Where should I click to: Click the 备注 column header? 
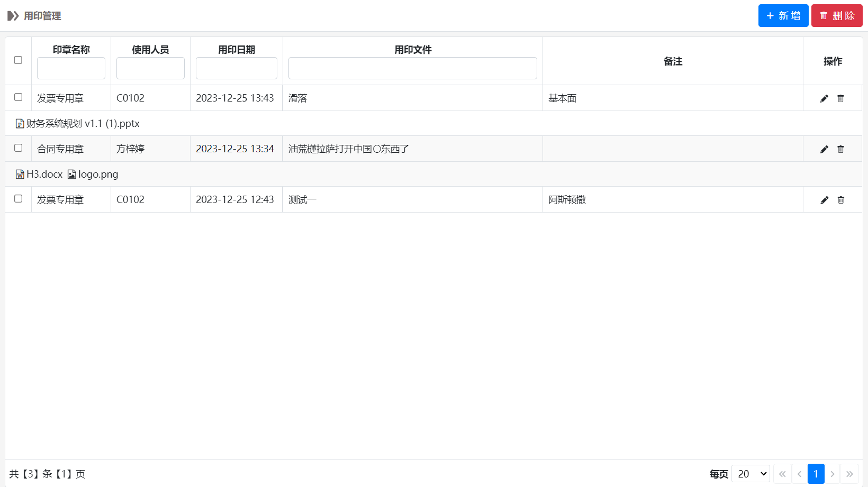[673, 61]
